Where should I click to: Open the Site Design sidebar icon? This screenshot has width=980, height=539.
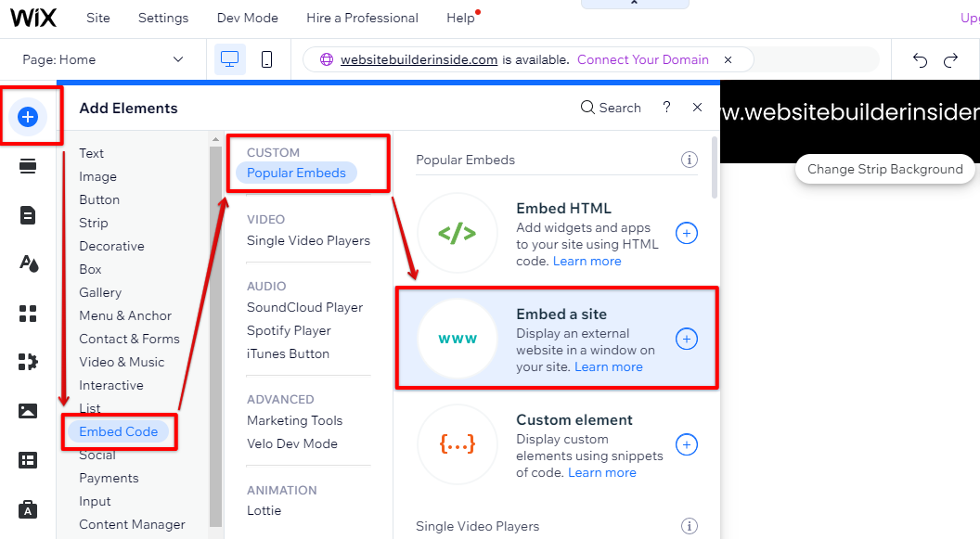[28, 263]
